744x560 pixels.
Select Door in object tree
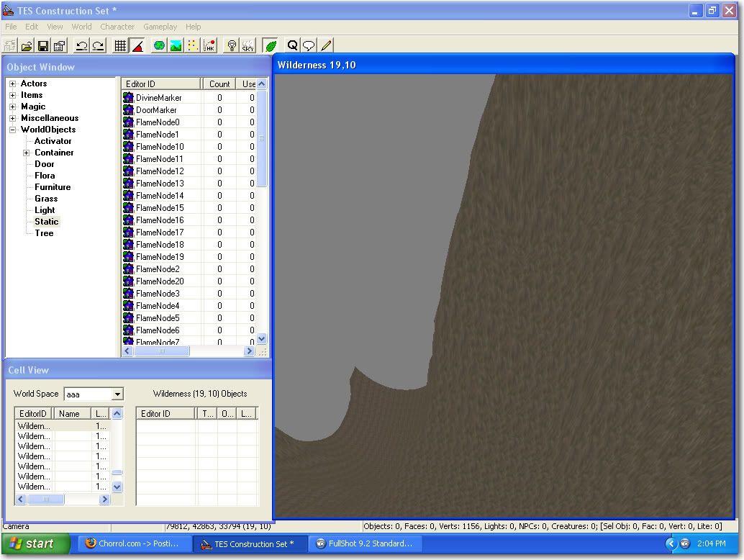click(44, 164)
